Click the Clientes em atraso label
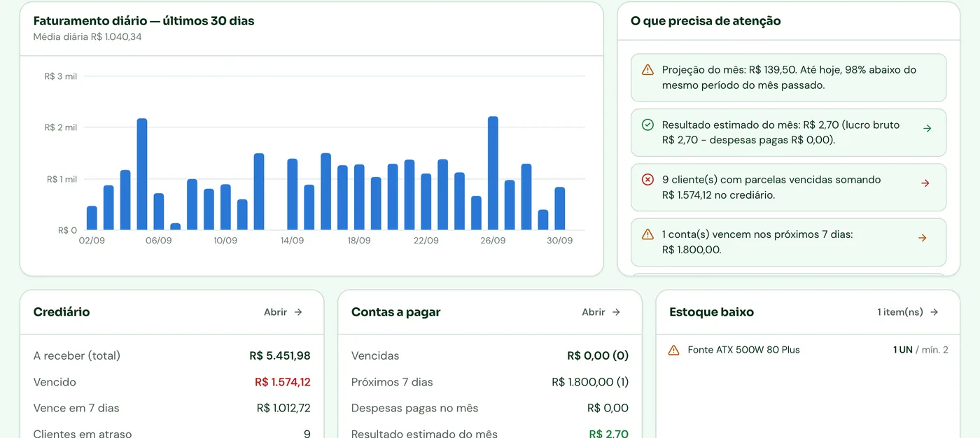This screenshot has width=980, height=438. [83, 434]
